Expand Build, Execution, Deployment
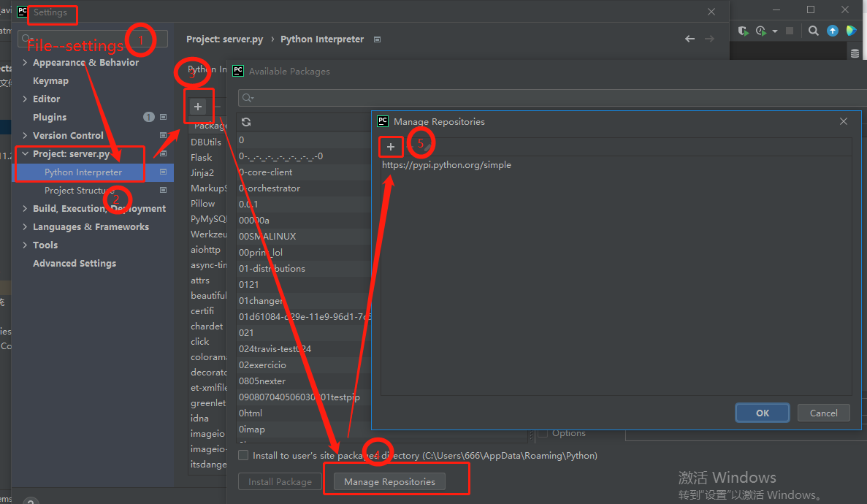The width and height of the screenshot is (867, 504). click(x=25, y=209)
